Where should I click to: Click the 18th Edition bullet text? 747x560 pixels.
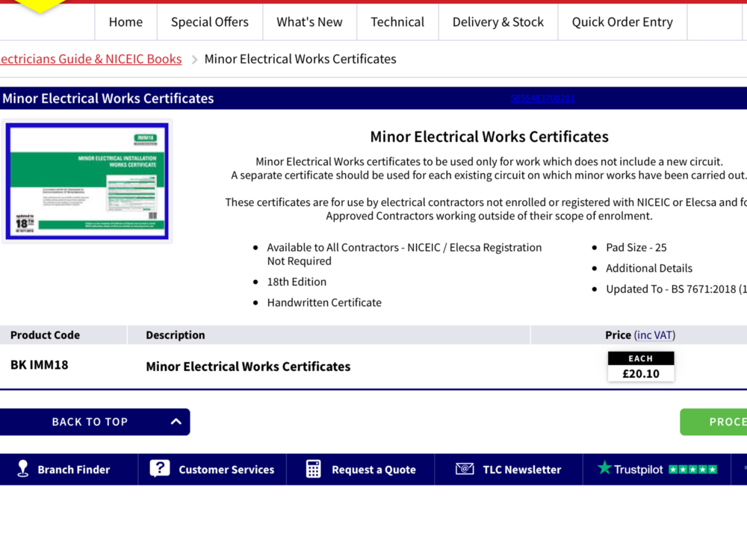[297, 282]
